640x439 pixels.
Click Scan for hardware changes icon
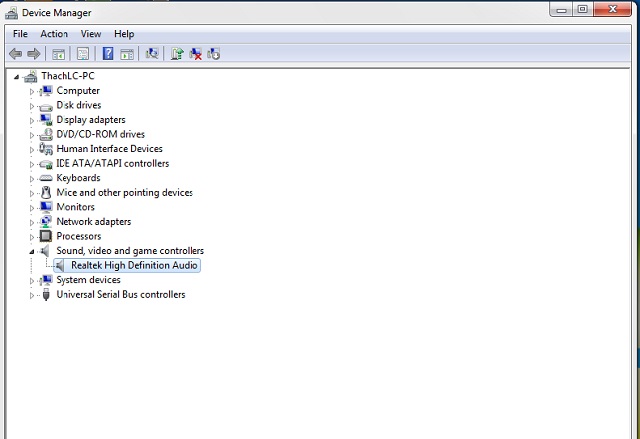152,53
